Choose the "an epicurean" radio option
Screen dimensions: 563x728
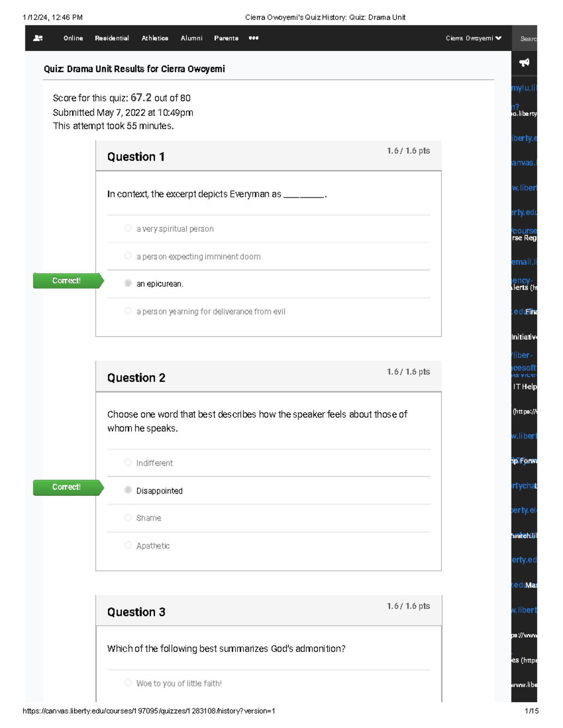(x=128, y=283)
